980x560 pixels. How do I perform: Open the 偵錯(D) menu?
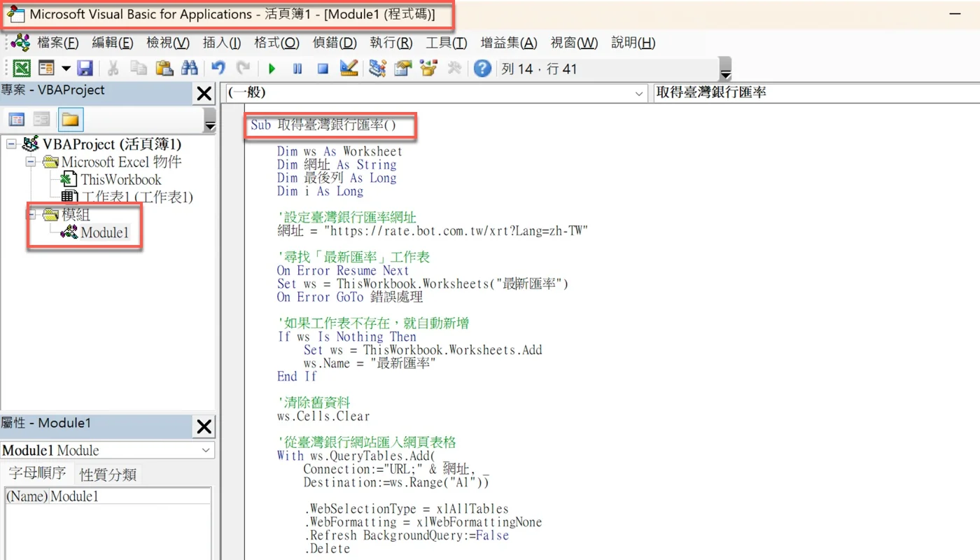335,43
